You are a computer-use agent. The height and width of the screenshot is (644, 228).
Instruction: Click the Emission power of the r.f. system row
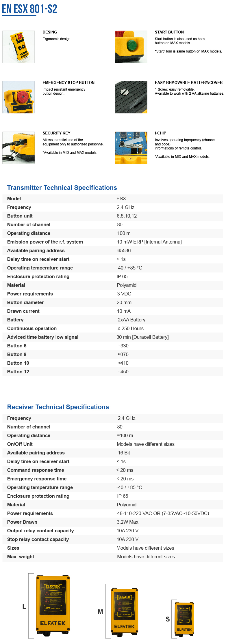(x=45, y=242)
